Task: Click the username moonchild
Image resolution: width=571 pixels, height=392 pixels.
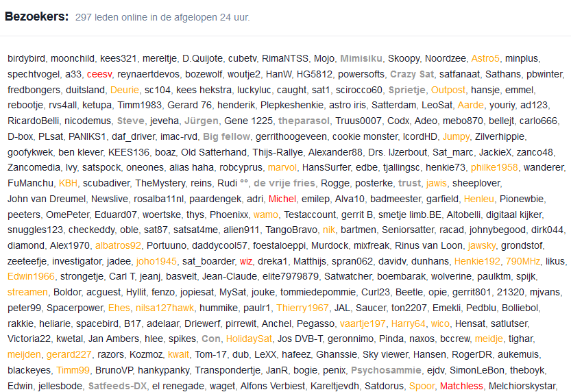Action: coord(73,59)
